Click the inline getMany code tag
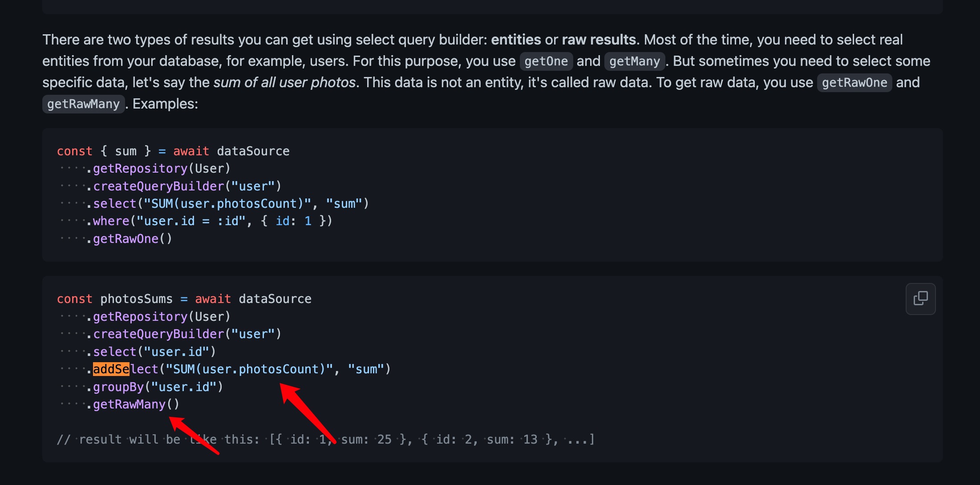The height and width of the screenshot is (485, 980). click(x=634, y=61)
